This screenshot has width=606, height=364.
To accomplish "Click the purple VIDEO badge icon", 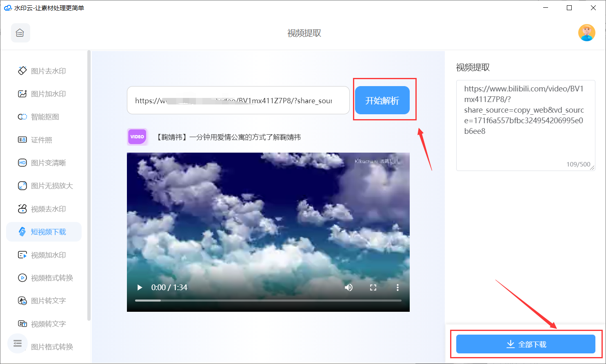I will click(x=137, y=137).
